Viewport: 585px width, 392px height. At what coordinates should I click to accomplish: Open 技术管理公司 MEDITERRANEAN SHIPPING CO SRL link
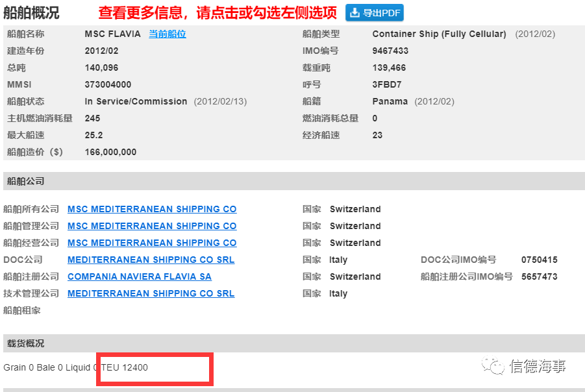(151, 293)
